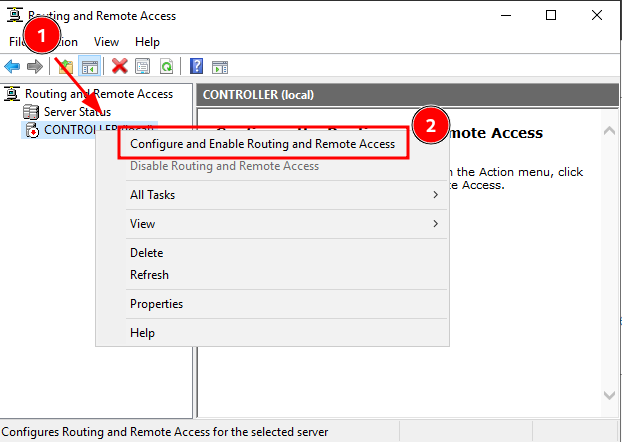Toggle the Show/Hide Console Tree icon
The image size is (622, 442).
90,67
